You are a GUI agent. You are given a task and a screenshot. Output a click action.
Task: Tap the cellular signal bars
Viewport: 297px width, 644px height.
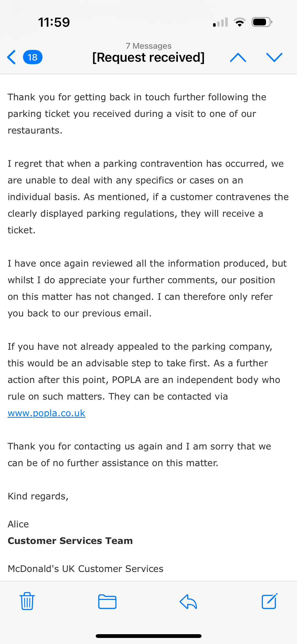point(220,22)
